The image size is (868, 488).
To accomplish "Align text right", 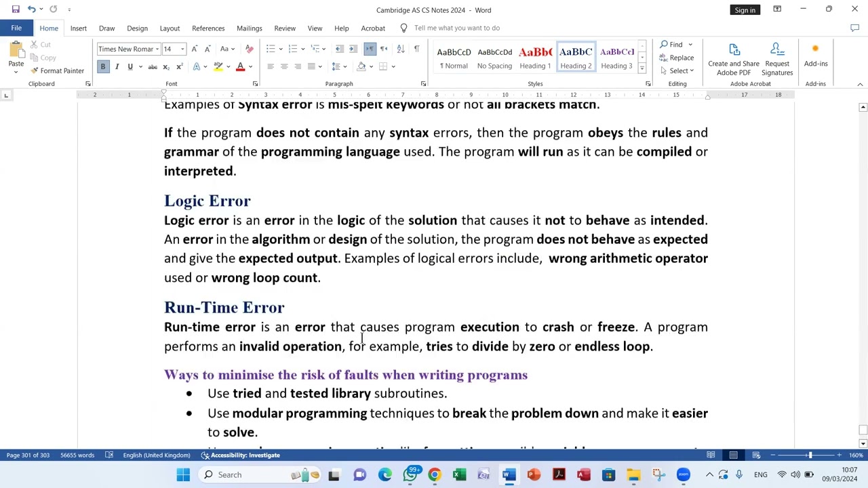I will coord(297,66).
